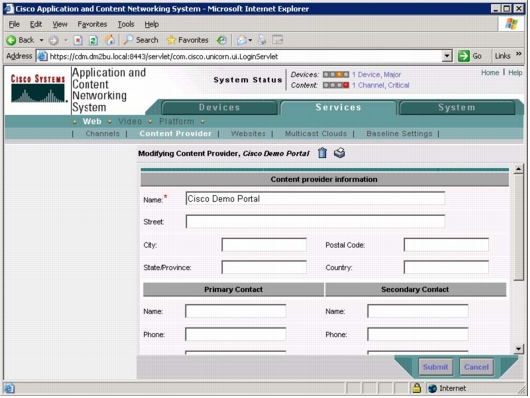Click the Print icon in the IE toolbar
The width and height of the screenshot is (530, 398).
262,40
